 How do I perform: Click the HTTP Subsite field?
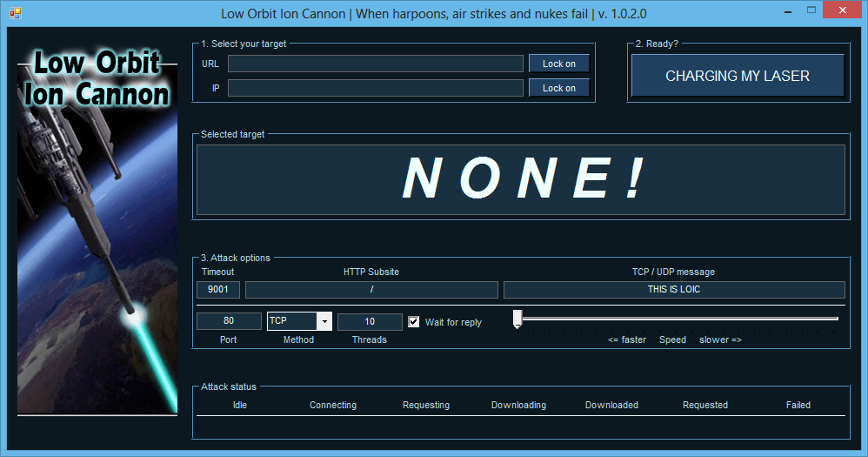pyautogui.click(x=371, y=289)
